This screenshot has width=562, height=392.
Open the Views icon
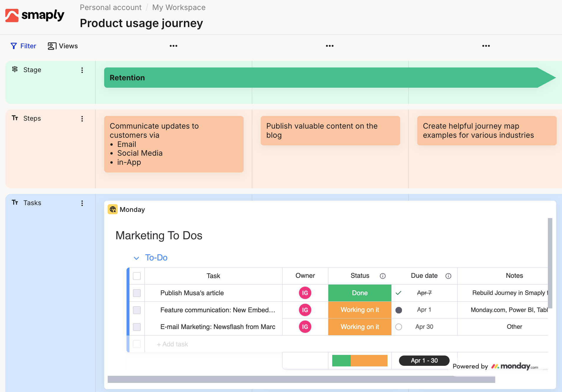click(52, 46)
